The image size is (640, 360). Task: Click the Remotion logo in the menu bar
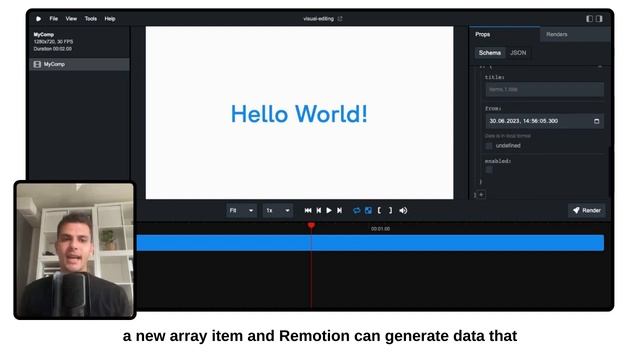tap(38, 19)
